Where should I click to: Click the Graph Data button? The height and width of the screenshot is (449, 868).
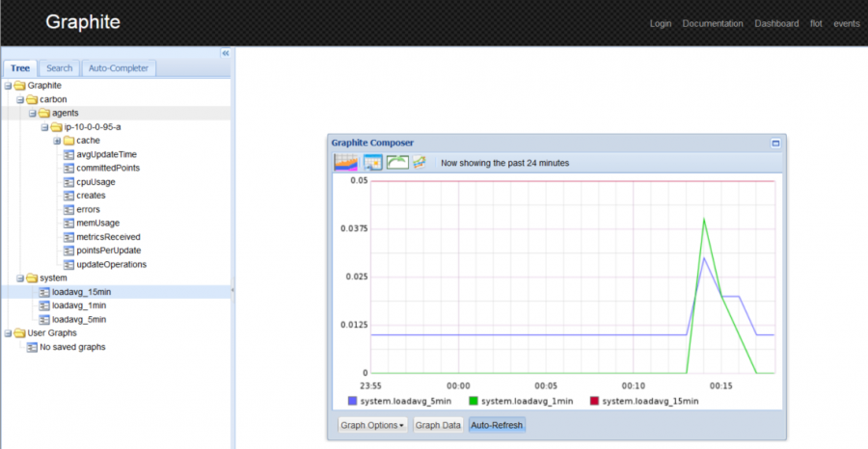pos(438,425)
